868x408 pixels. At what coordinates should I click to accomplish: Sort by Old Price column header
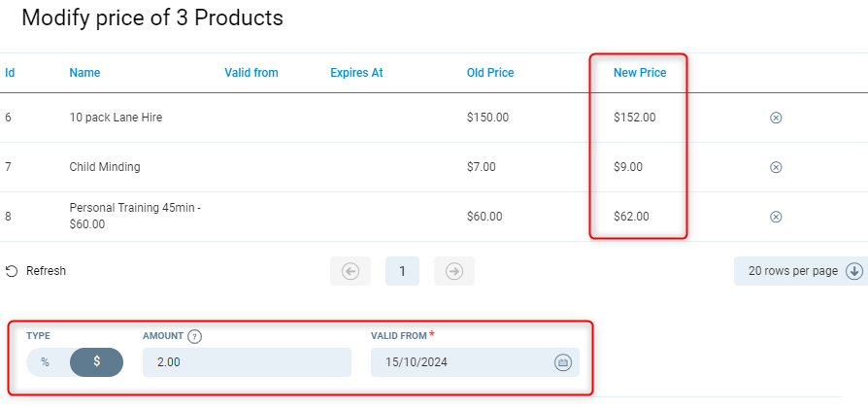pos(490,73)
